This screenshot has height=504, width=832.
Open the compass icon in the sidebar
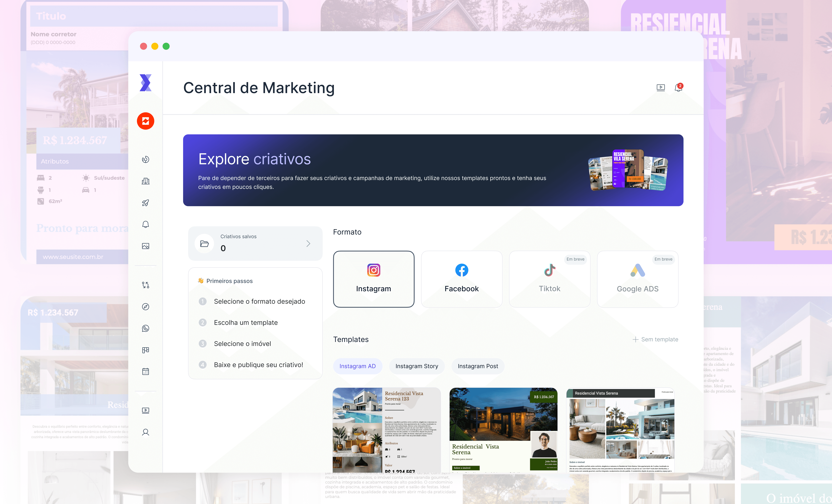(x=146, y=306)
